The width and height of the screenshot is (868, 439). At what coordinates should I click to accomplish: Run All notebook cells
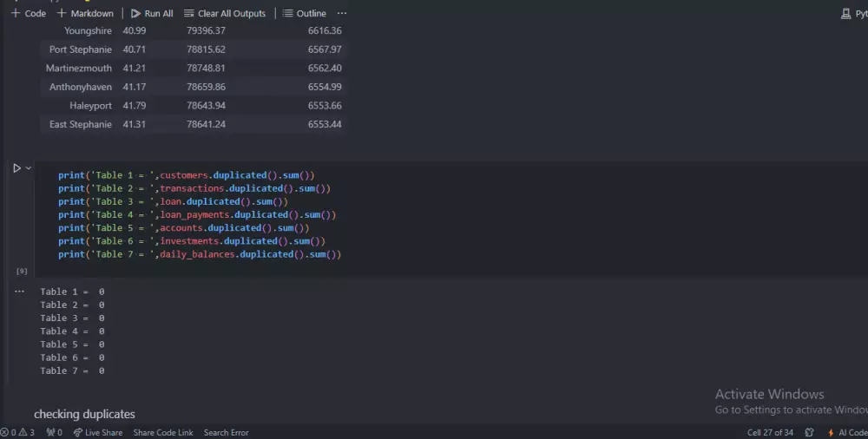[152, 13]
